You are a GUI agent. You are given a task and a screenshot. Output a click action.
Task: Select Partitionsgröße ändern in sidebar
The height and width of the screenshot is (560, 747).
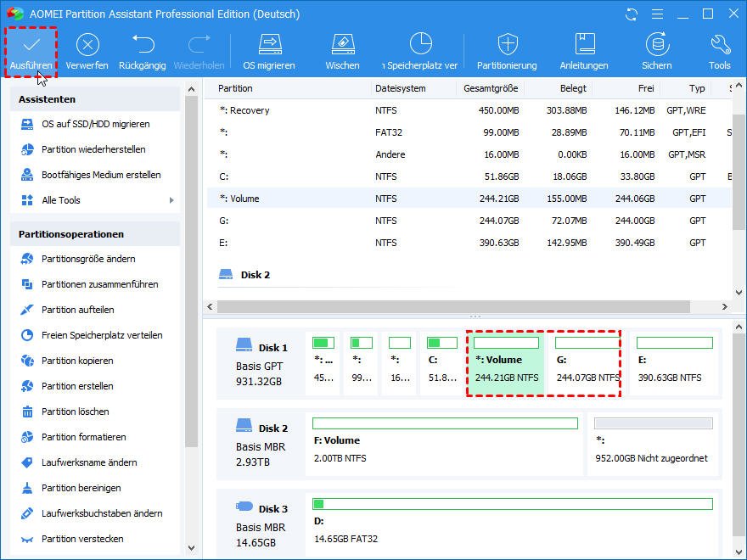click(x=88, y=259)
